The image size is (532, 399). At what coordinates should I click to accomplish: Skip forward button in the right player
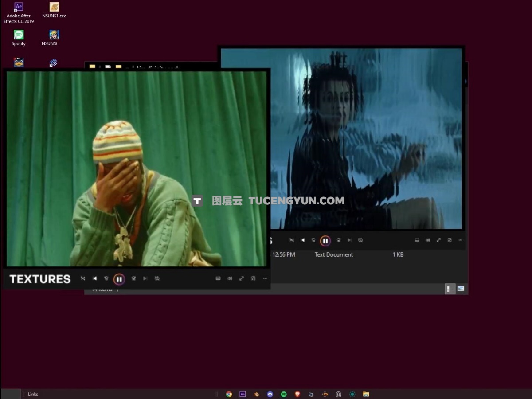(339, 240)
